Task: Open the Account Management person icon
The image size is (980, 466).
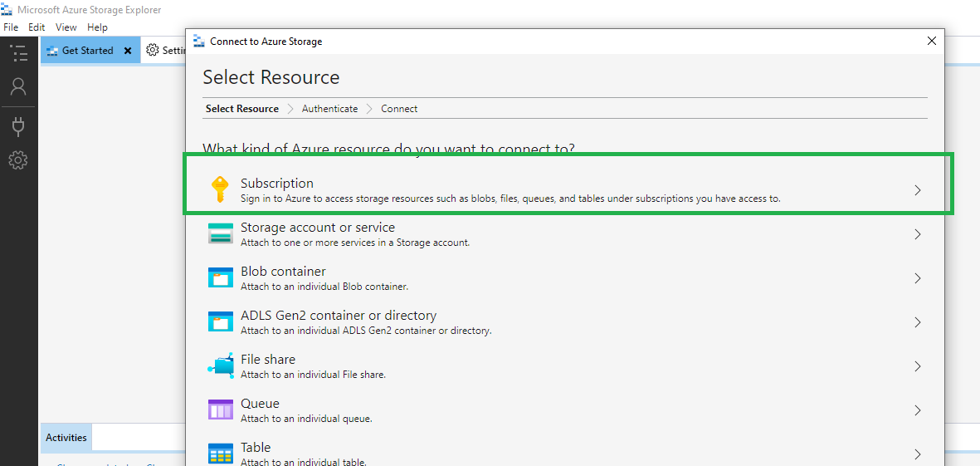Action: (x=18, y=86)
